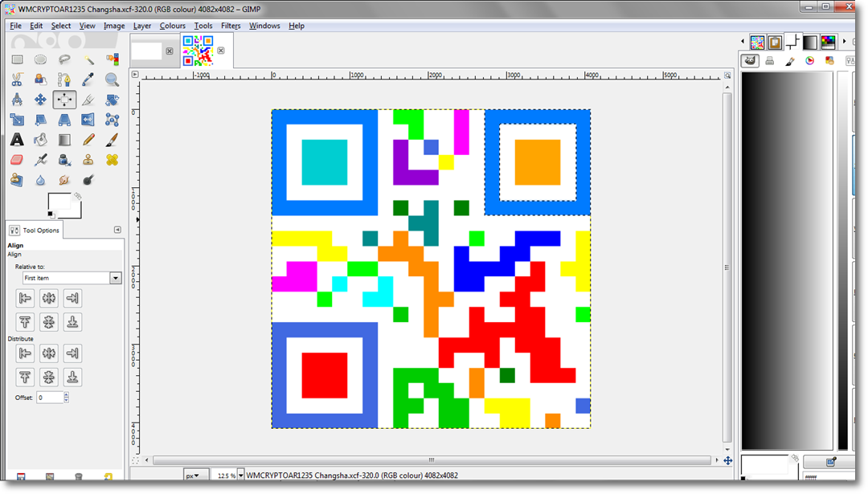Activate the Scissors Select tool
Viewport: 868px width, 494px height.
[x=17, y=79]
